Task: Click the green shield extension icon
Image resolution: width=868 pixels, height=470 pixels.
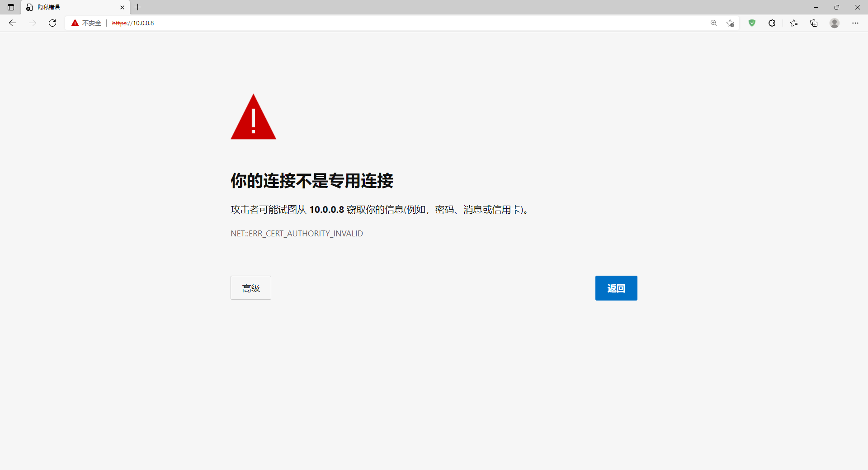Action: click(752, 23)
